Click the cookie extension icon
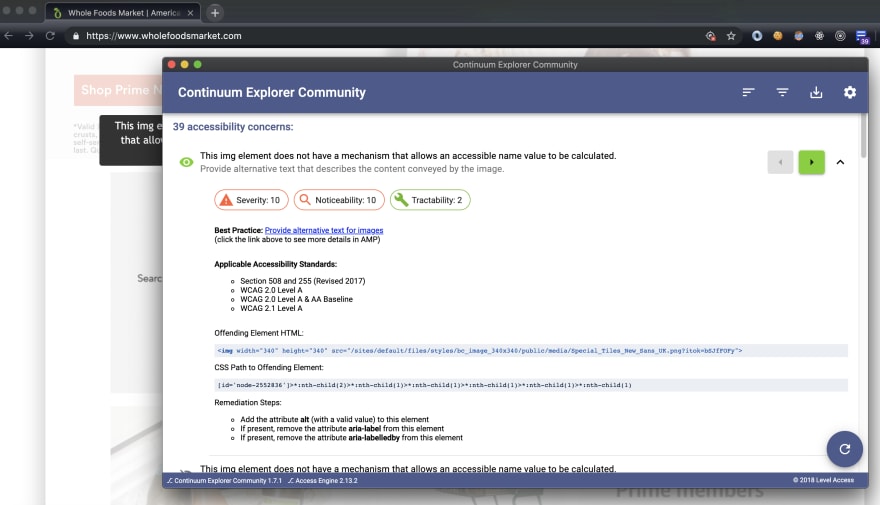This screenshot has width=880, height=505. pos(778,36)
